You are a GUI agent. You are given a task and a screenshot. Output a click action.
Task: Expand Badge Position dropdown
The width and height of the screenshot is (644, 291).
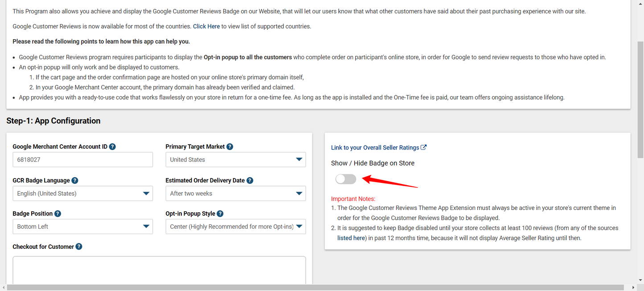tap(82, 226)
